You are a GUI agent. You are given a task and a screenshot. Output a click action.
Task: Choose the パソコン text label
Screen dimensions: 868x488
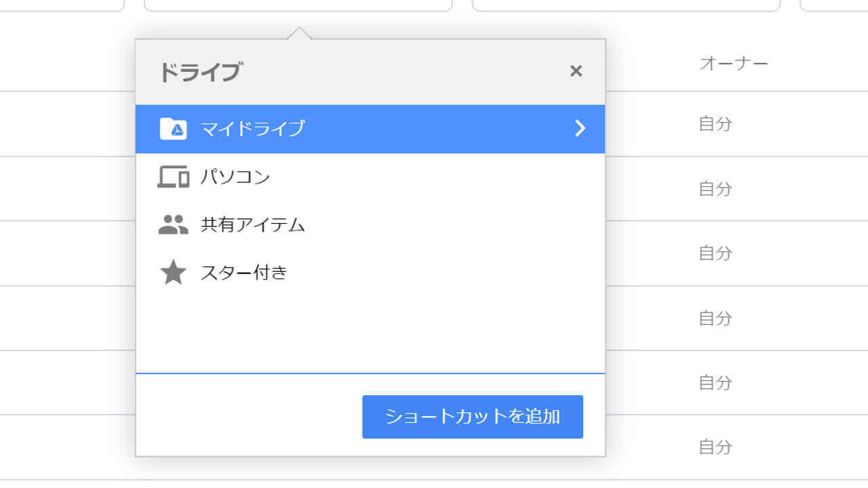235,178
